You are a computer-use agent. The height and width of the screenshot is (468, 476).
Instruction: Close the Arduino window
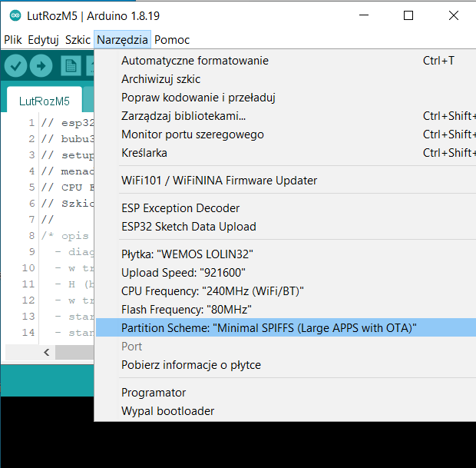pos(454,15)
